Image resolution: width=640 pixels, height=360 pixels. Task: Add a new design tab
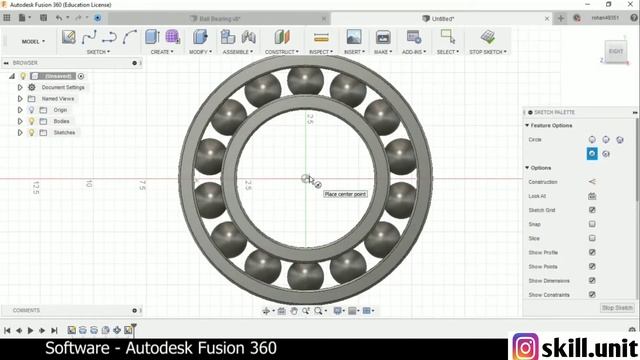coord(560,18)
